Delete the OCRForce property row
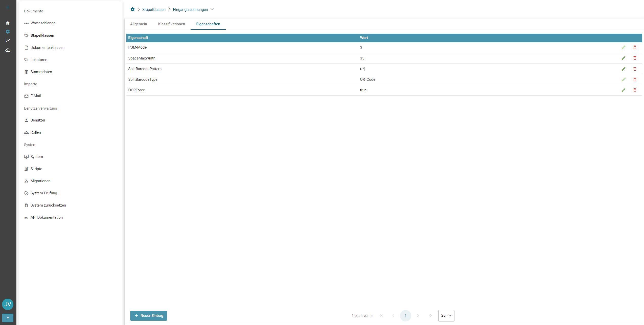Image resolution: width=644 pixels, height=325 pixels. 635,90
